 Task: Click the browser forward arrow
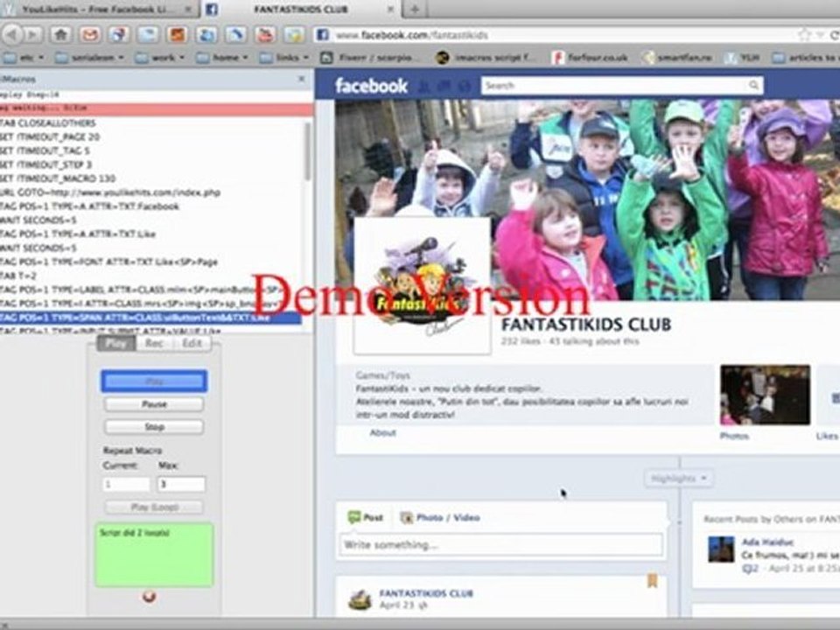32,35
